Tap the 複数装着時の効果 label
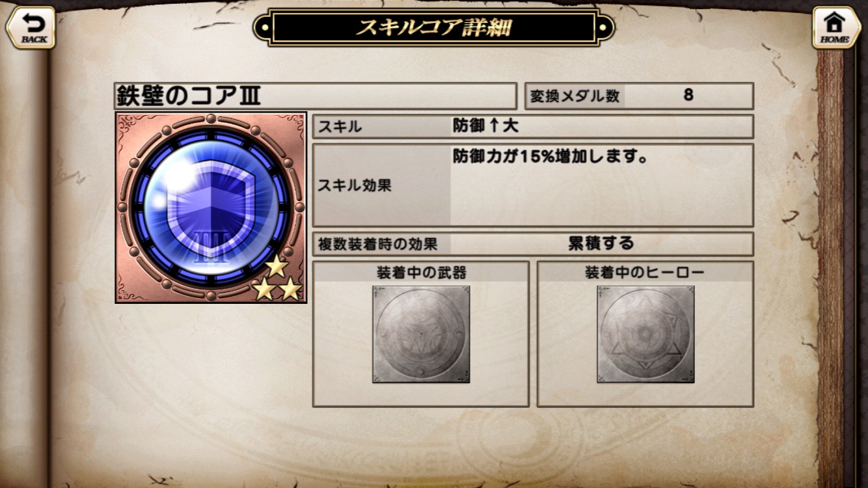 377,244
